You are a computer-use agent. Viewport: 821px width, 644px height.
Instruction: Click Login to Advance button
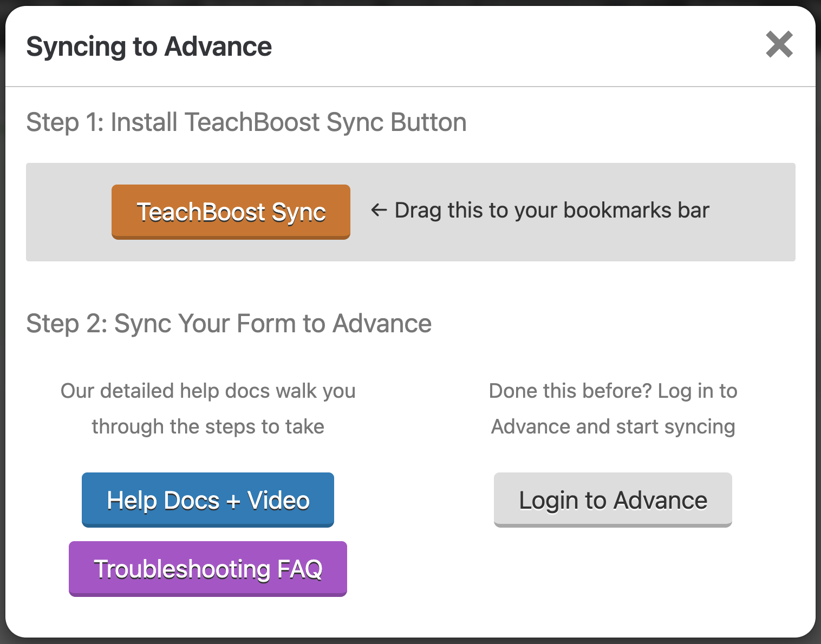click(613, 500)
